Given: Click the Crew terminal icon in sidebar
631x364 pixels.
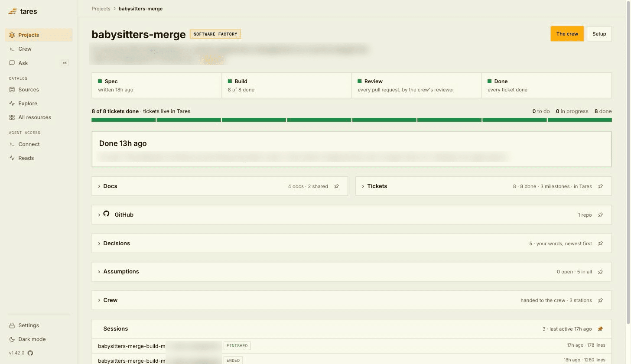Looking at the screenshot, I should [x=12, y=49].
